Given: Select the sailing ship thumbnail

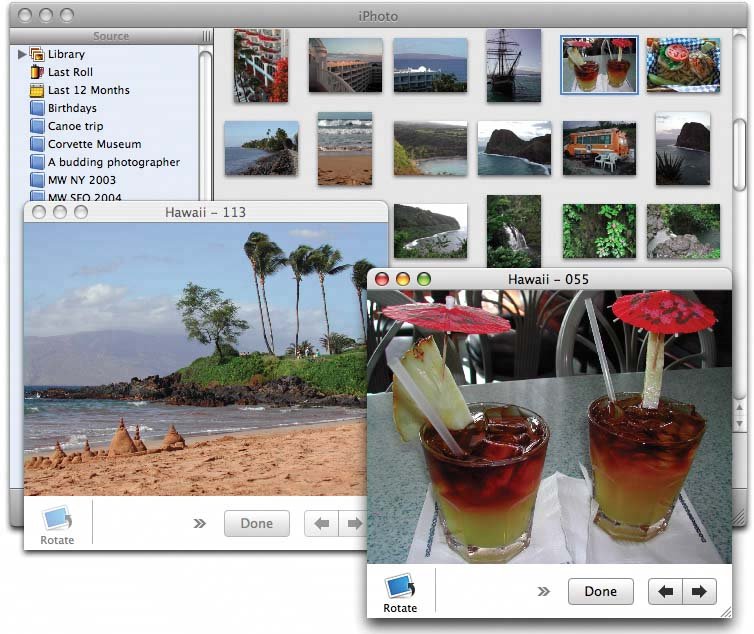Looking at the screenshot, I should (x=513, y=65).
